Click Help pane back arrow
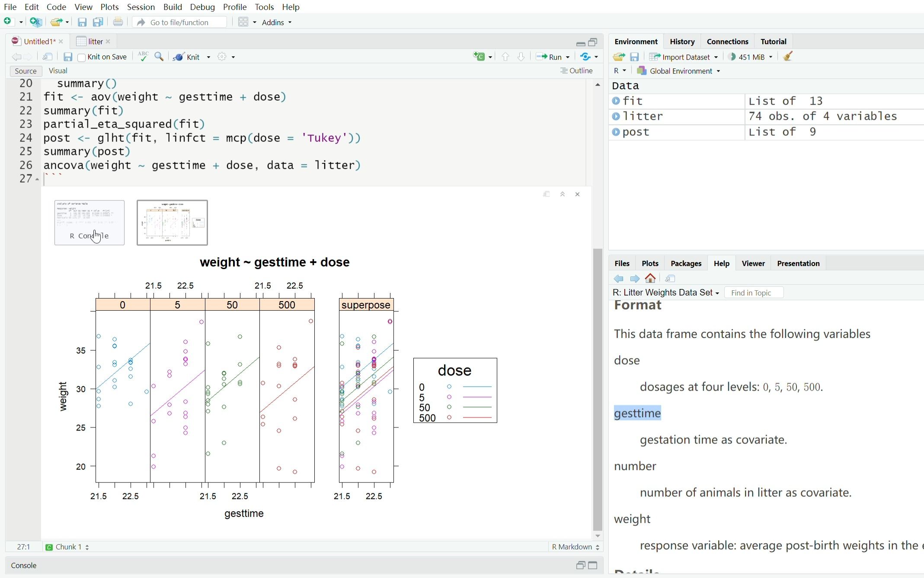Screen dimensions: 924x578 619,279
